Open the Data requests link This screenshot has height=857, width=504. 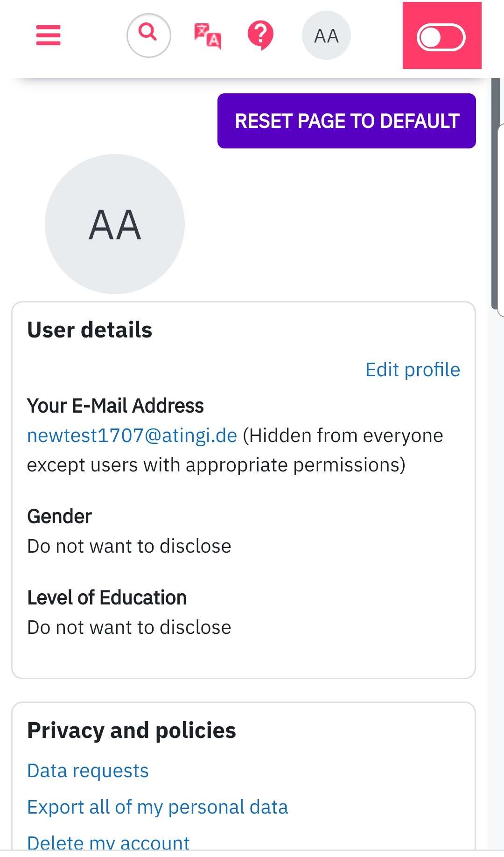[x=88, y=771]
